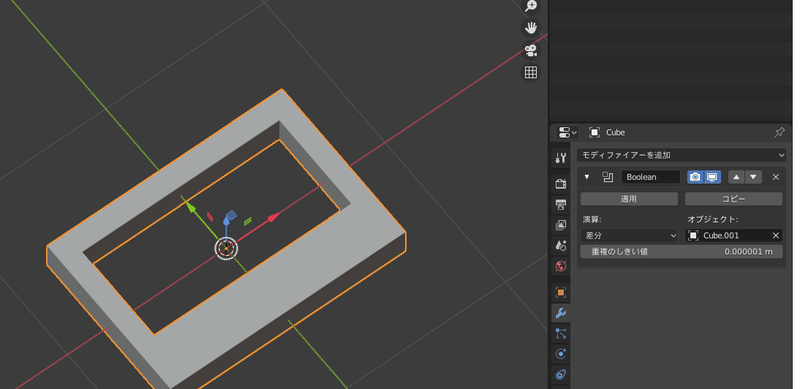The height and width of the screenshot is (389, 800).
Task: Collapse the Boolean modifier panel triangle
Action: pyautogui.click(x=587, y=177)
